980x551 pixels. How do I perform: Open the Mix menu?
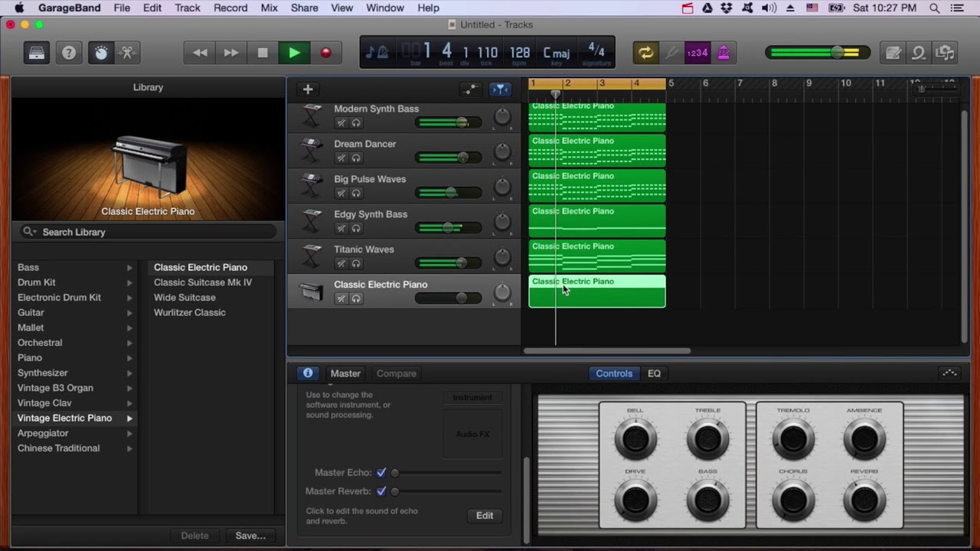269,8
